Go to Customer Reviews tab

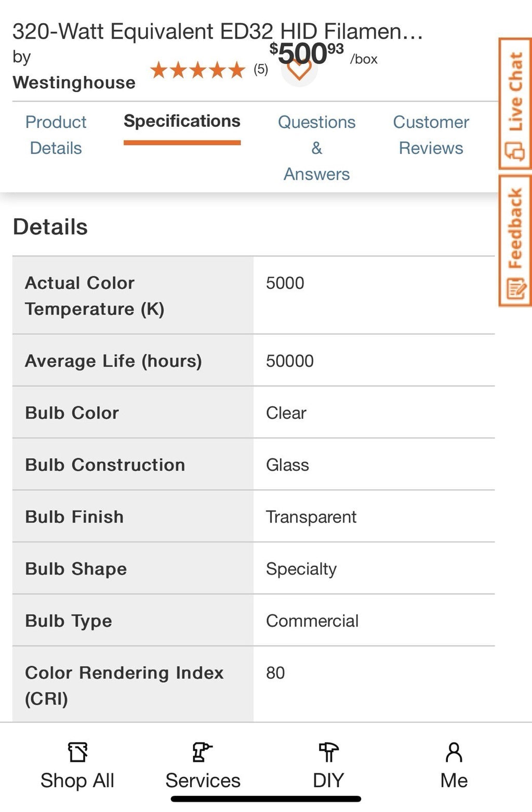(431, 135)
